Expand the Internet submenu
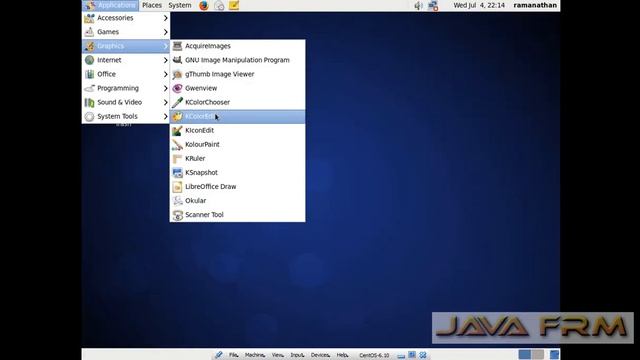The height and width of the screenshot is (360, 640). point(126,60)
